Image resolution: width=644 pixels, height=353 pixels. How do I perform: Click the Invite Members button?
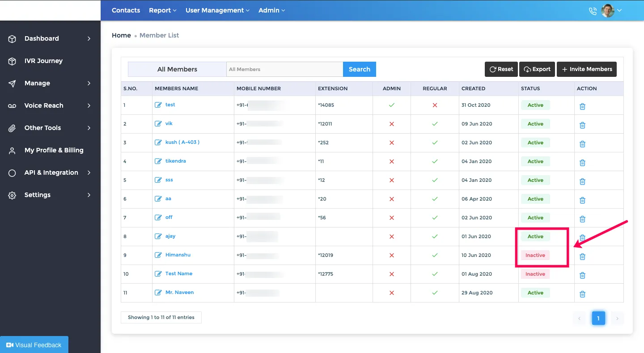587,69
